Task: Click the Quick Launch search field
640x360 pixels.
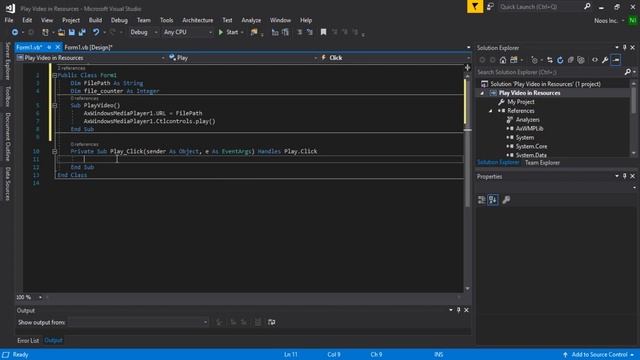Action: (x=540, y=7)
